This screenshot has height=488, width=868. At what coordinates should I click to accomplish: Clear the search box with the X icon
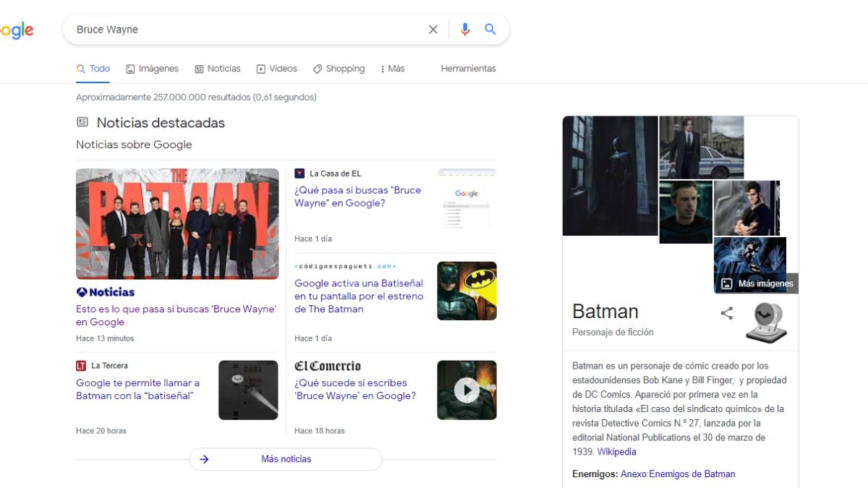tap(433, 30)
